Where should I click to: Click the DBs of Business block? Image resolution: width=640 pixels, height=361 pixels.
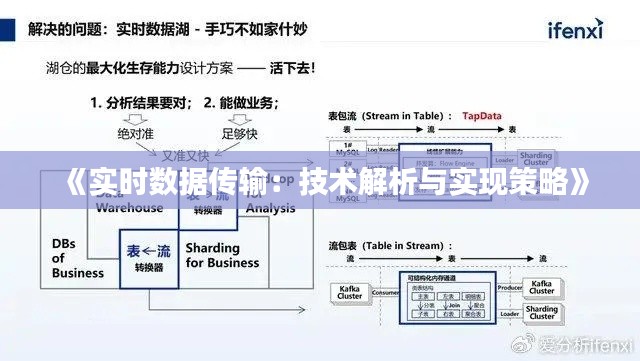pyautogui.click(x=78, y=258)
